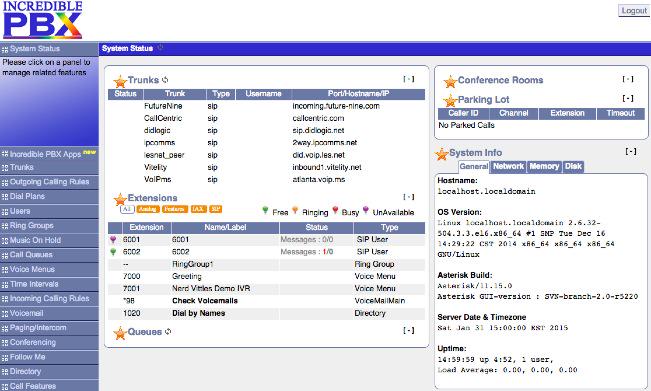The height and width of the screenshot is (391, 651).
Task: Click the Port/Hostname/IP column header
Action: (358, 94)
